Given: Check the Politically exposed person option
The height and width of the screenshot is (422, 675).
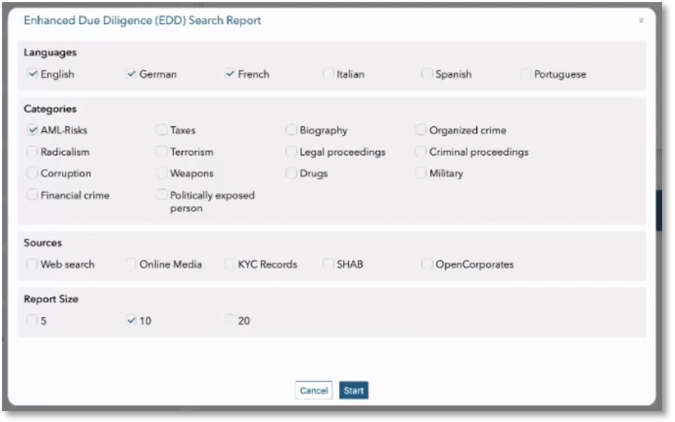Looking at the screenshot, I should click(x=162, y=196).
